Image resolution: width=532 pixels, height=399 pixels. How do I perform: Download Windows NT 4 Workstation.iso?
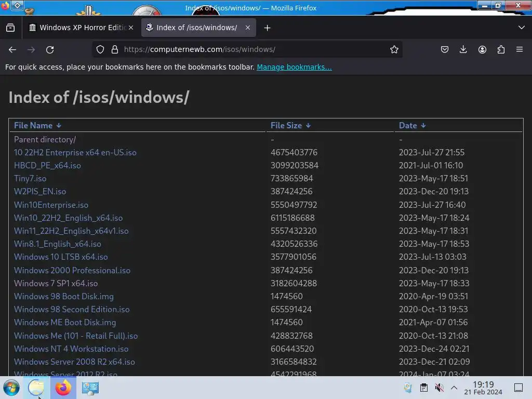click(x=71, y=349)
